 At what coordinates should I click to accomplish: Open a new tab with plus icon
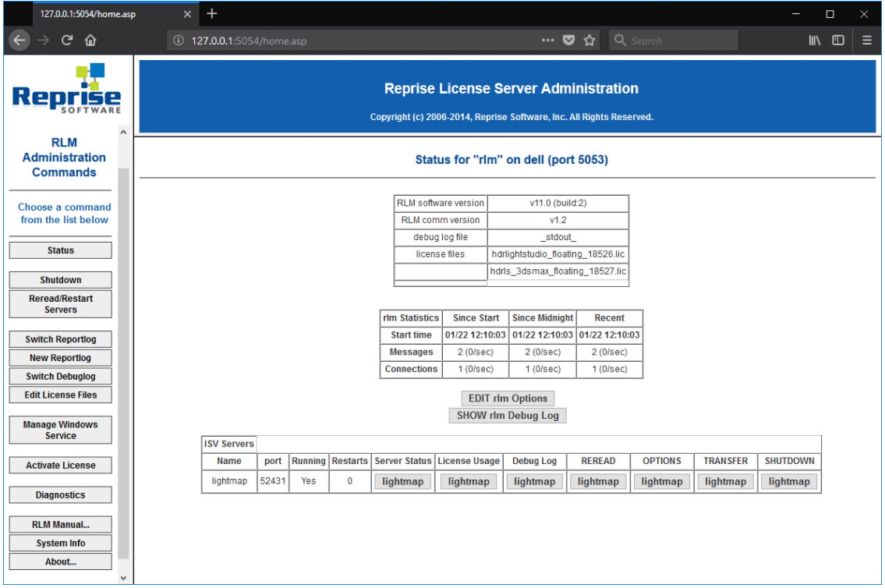211,13
